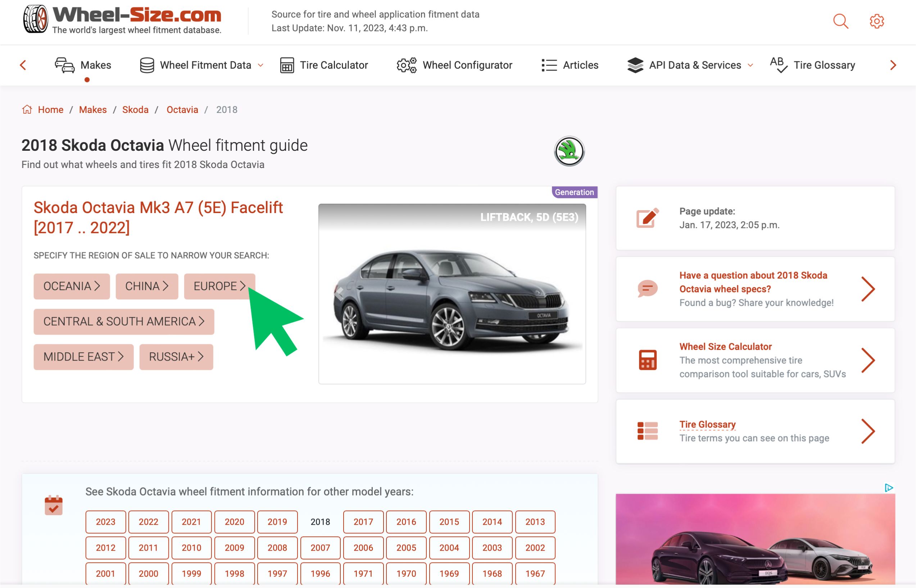The image size is (916, 588).
Task: Open the Tire Glossary card chevron
Action: 868,431
